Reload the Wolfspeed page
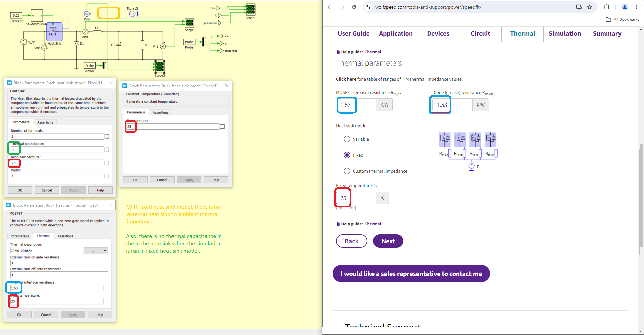 coord(354,7)
